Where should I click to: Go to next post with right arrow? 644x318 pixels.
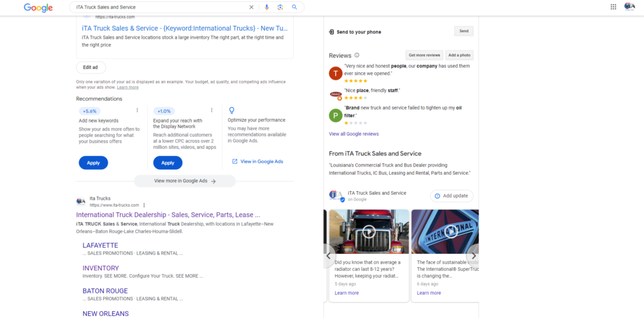(x=473, y=256)
